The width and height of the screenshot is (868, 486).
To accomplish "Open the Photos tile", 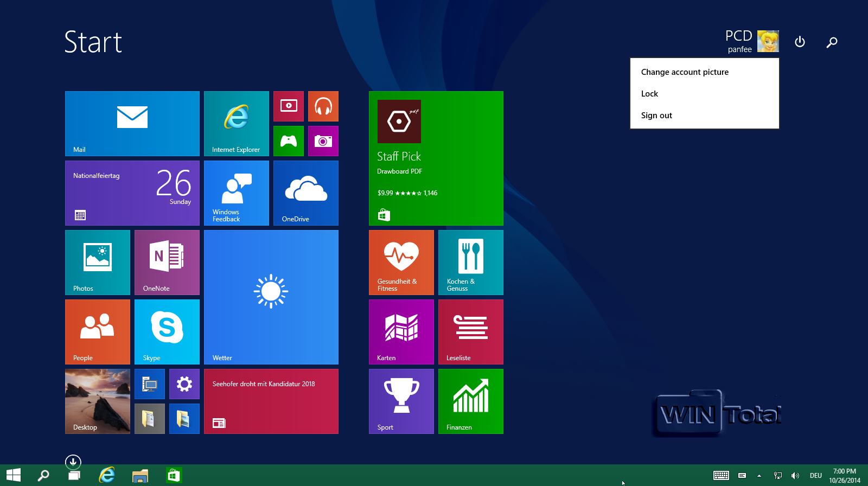I will [98, 263].
